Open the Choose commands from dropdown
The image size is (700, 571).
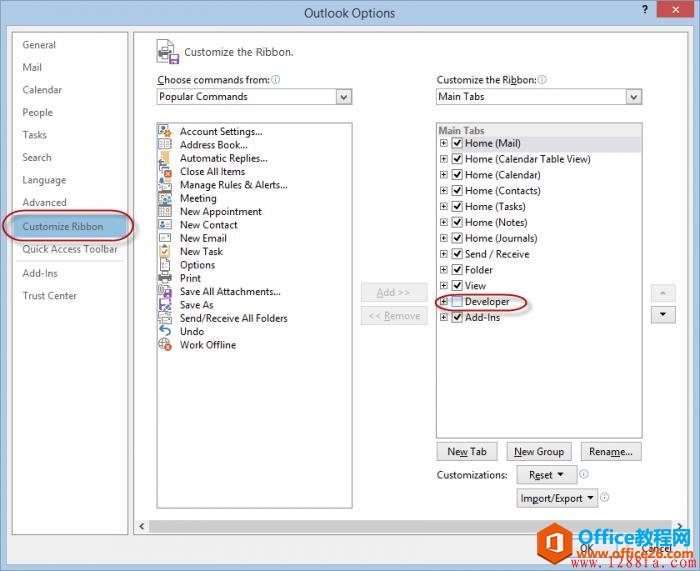click(344, 97)
